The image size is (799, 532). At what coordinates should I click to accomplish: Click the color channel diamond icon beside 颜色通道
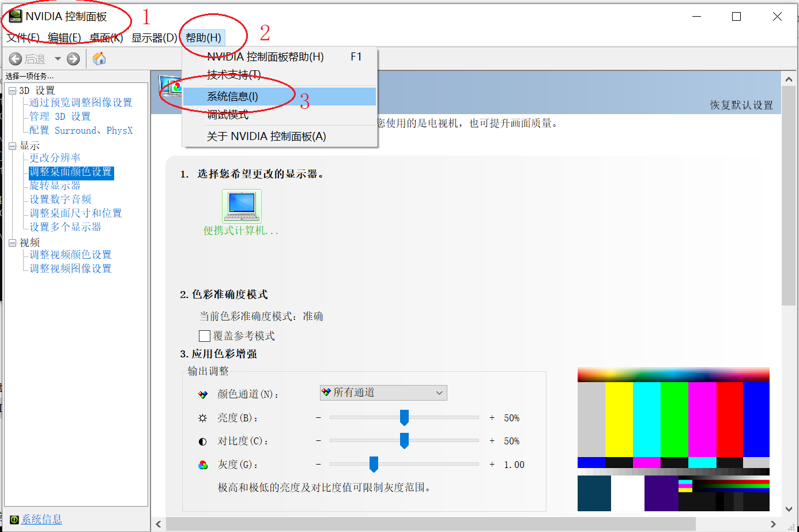click(202, 394)
